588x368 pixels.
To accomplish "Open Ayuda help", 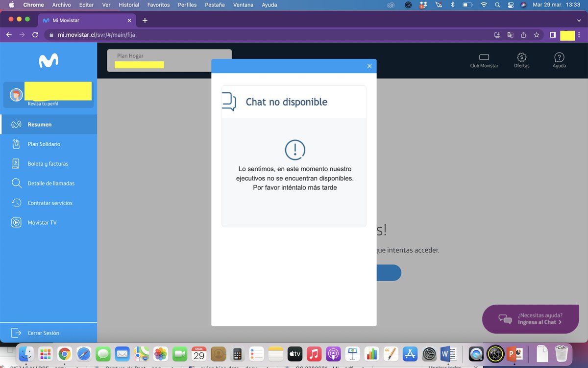I will pyautogui.click(x=559, y=60).
